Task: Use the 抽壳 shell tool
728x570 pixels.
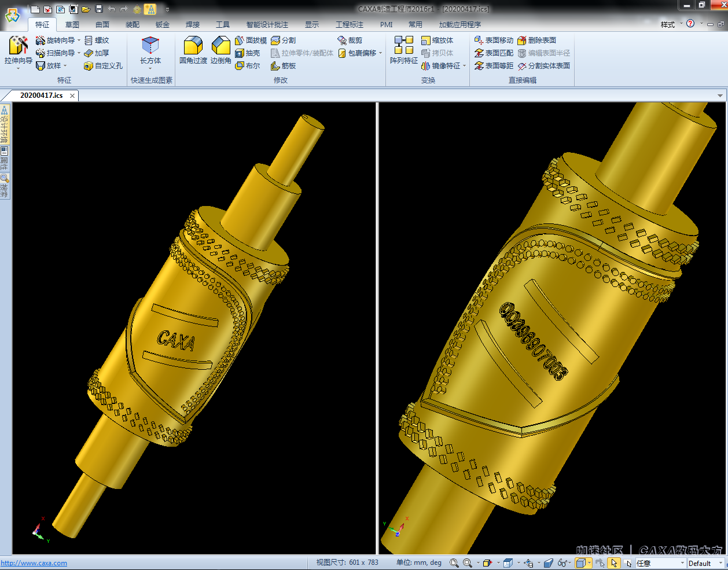Action: pos(248,53)
